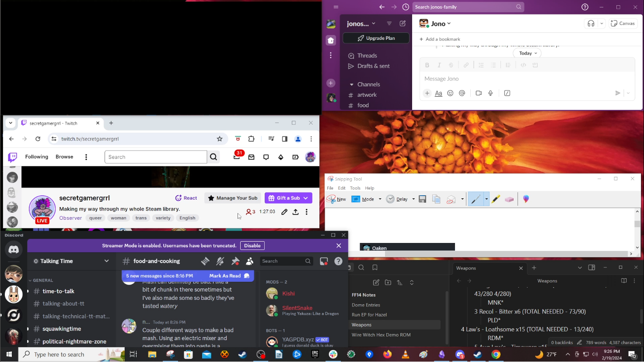Open Slack huddle headphones icon
Screen dimensions: 644x362
click(591, 24)
